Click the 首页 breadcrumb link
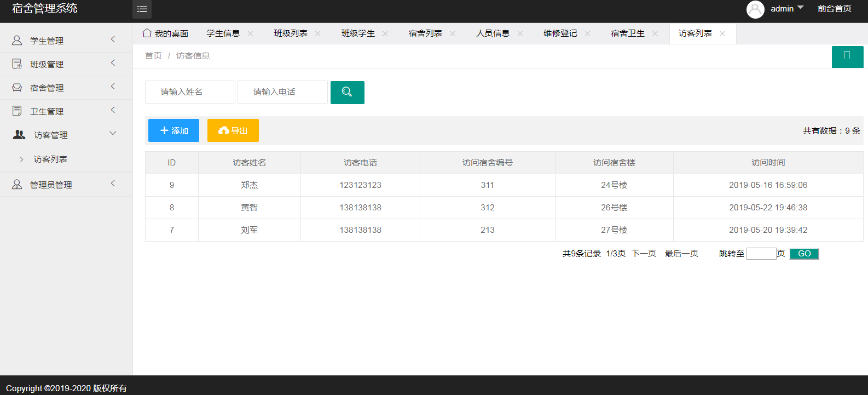This screenshot has height=395, width=868. (153, 55)
